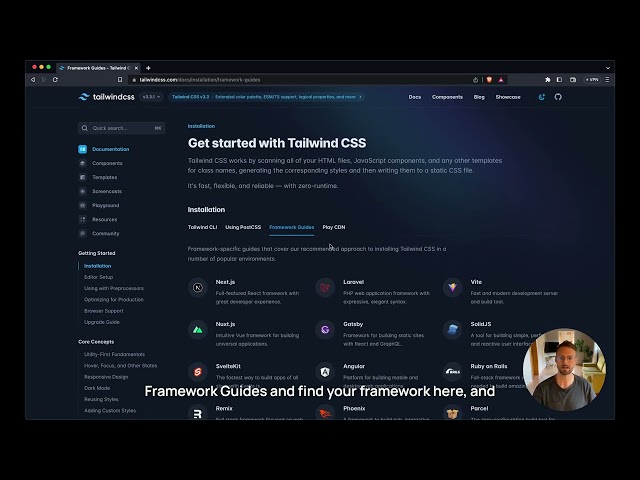The width and height of the screenshot is (640, 480).
Task: Click the SvelteKit framework icon
Action: pyautogui.click(x=198, y=372)
